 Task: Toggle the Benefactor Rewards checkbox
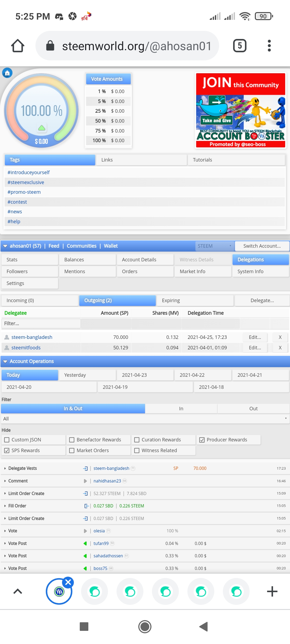click(72, 440)
